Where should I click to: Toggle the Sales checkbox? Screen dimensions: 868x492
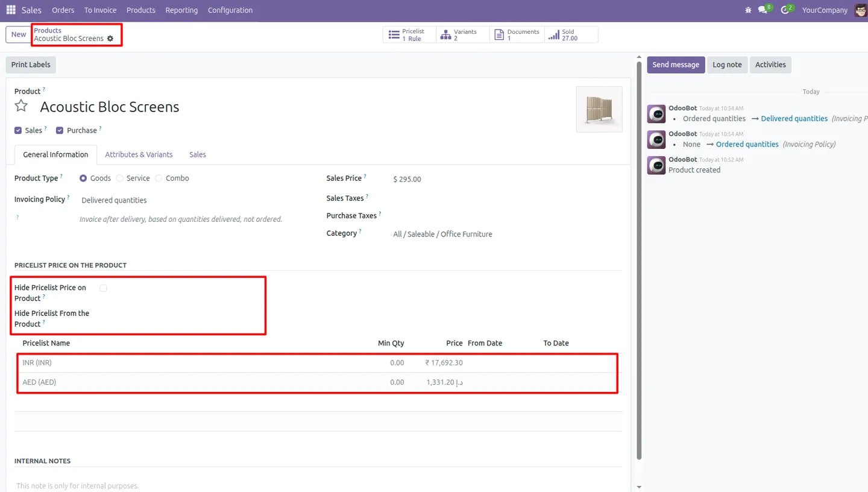(x=18, y=130)
